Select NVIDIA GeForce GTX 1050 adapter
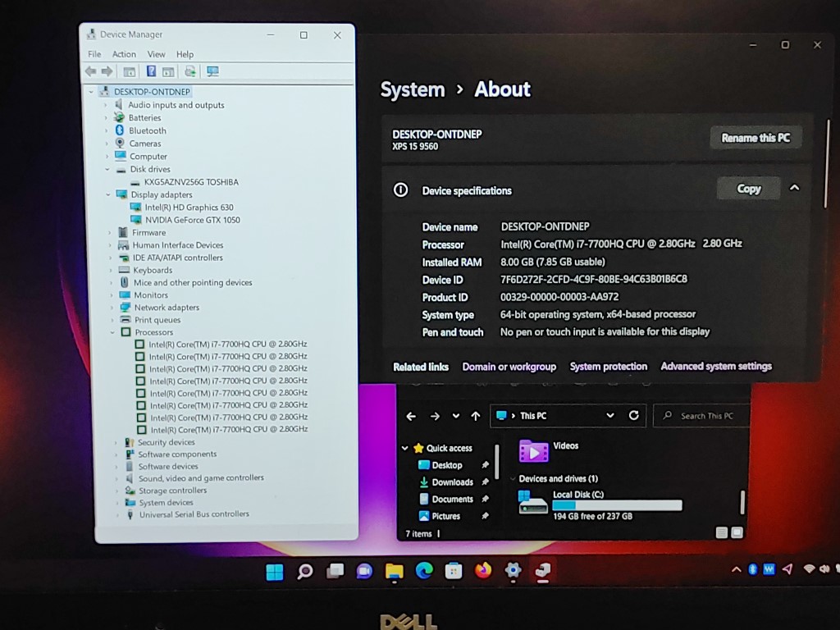The height and width of the screenshot is (630, 840). pyautogui.click(x=193, y=220)
